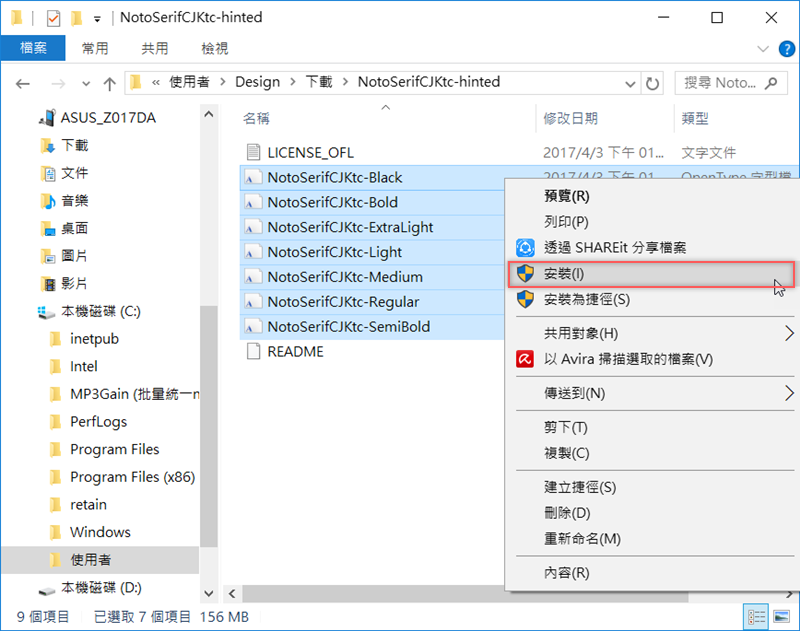Image resolution: width=800 pixels, height=631 pixels.
Task: Click the shield icon next to 安裝為捷徑(S)
Action: [x=525, y=299]
